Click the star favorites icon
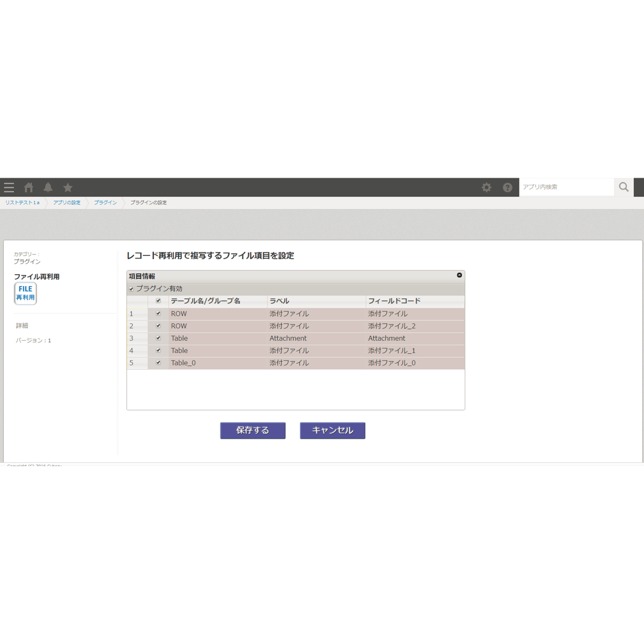 click(x=68, y=187)
